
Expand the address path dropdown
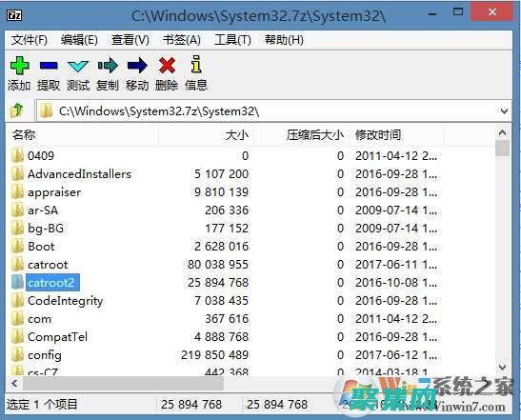coord(504,110)
